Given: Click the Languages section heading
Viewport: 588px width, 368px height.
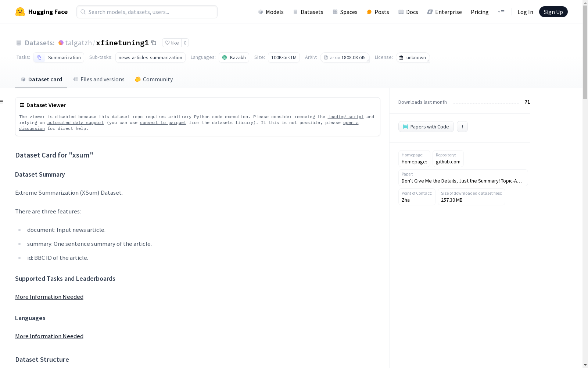Looking at the screenshot, I should click(30, 318).
